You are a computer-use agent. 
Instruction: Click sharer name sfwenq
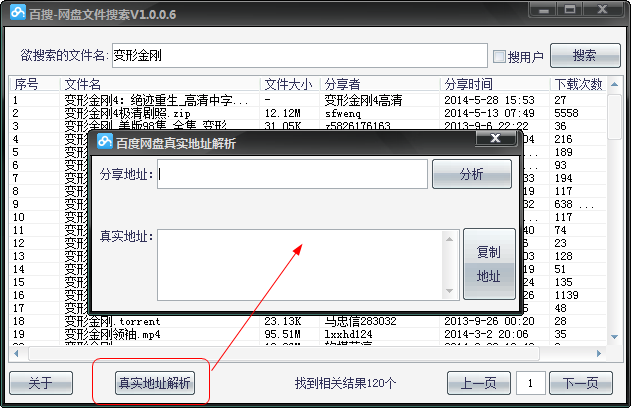343,113
